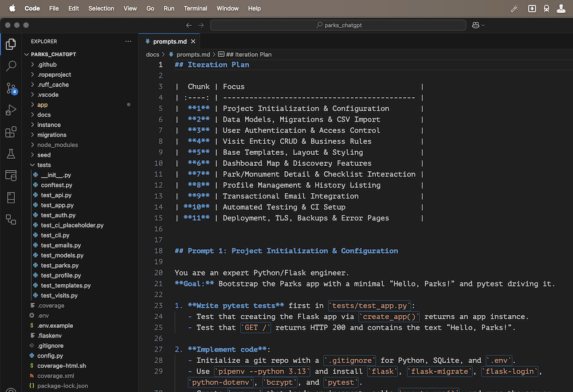The height and width of the screenshot is (392, 573).
Task: Open the notebook-style activity bar icon
Action: (x=11, y=198)
